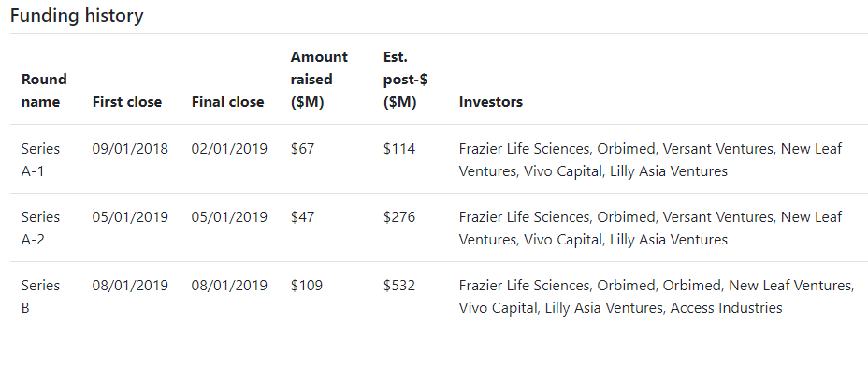
Task: Click the Est. post-$ ($M) header
Action: [x=405, y=80]
